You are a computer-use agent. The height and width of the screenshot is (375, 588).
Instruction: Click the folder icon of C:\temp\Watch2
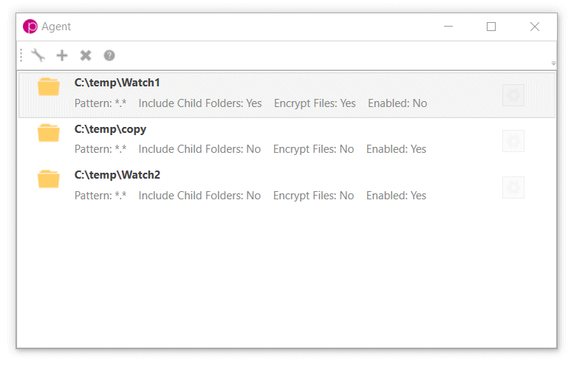48,179
